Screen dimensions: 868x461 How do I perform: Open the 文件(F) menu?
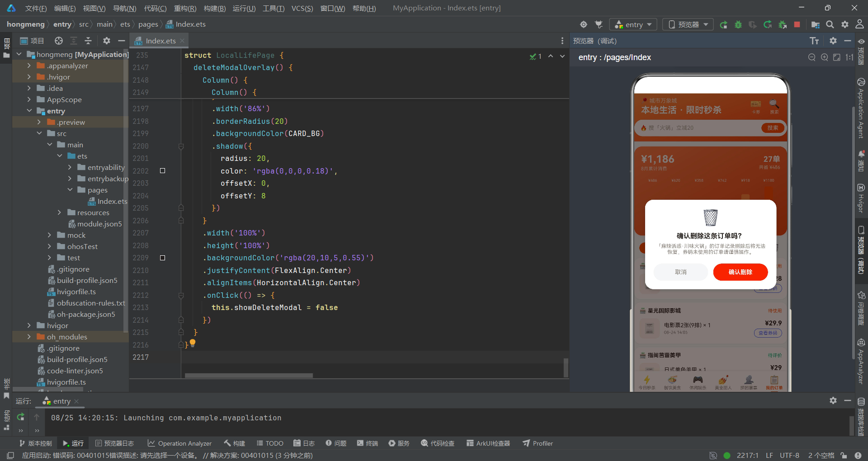tap(36, 8)
